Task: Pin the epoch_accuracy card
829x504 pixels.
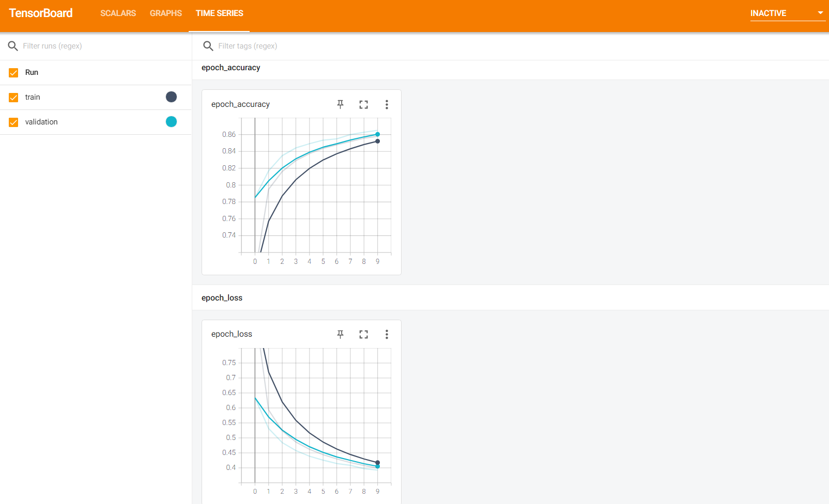Action: coord(340,104)
